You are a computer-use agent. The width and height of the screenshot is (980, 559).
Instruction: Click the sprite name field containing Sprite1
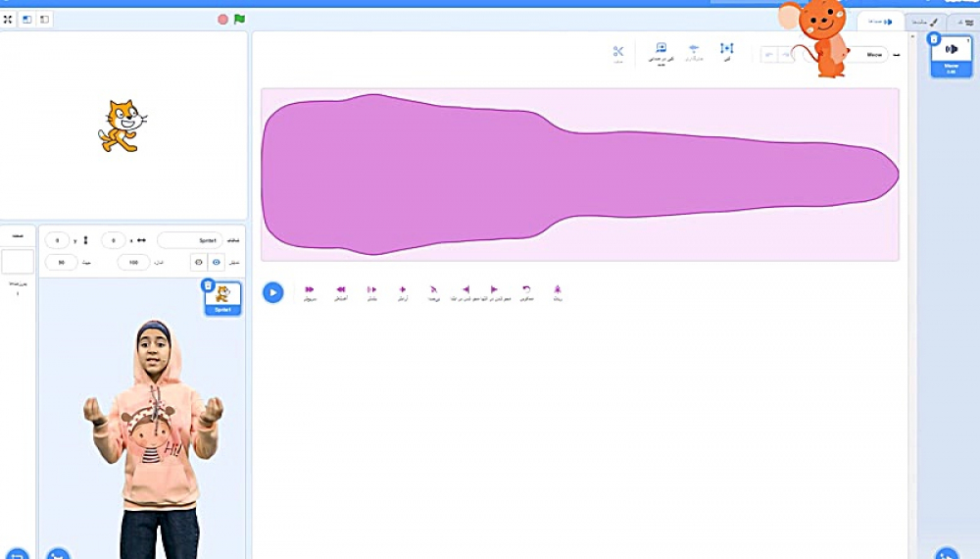[x=189, y=240]
